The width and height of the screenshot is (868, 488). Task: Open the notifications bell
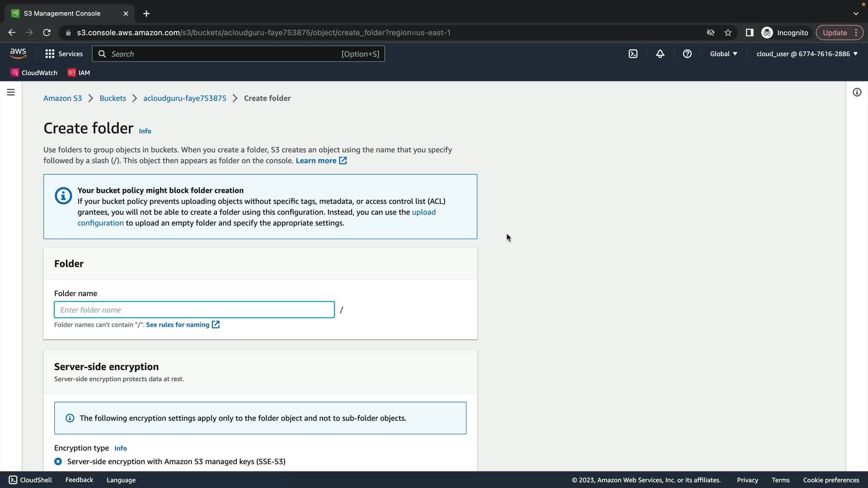click(660, 54)
